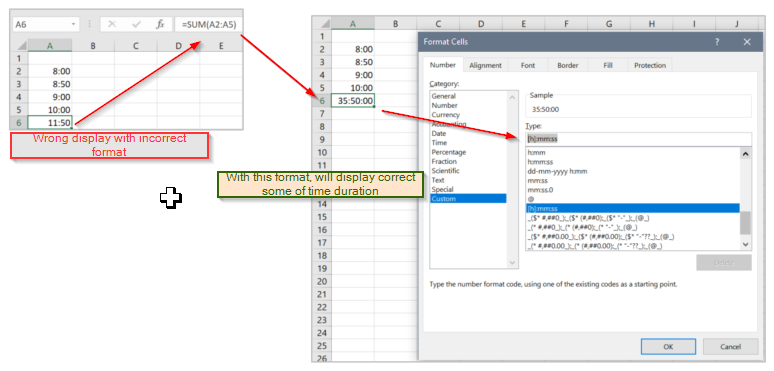The height and width of the screenshot is (371, 774).
Task: Switch to the Alignment tab
Action: pos(485,65)
